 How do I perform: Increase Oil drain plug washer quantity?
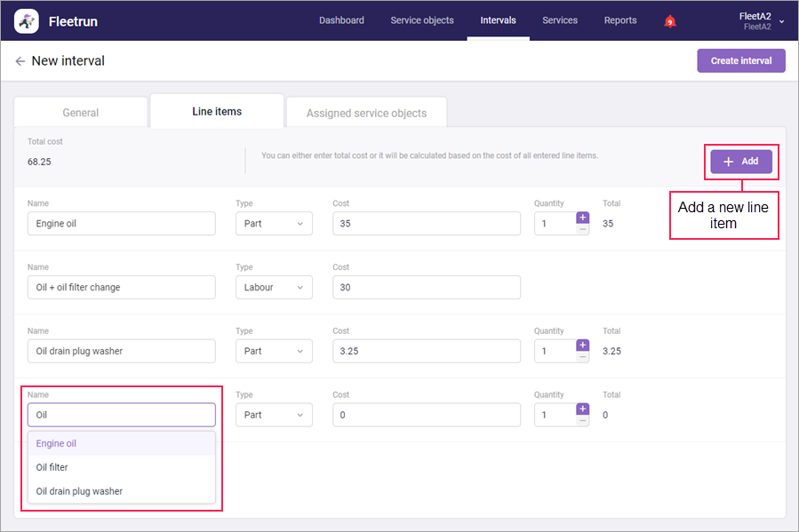click(583, 345)
